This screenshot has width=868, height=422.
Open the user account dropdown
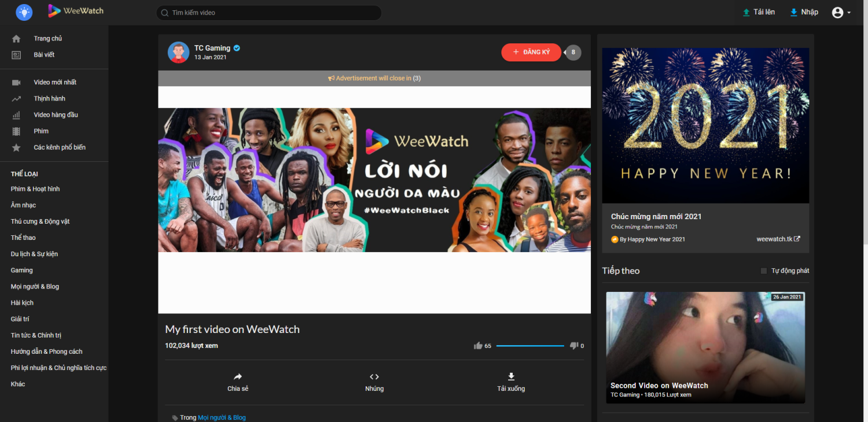pos(841,13)
